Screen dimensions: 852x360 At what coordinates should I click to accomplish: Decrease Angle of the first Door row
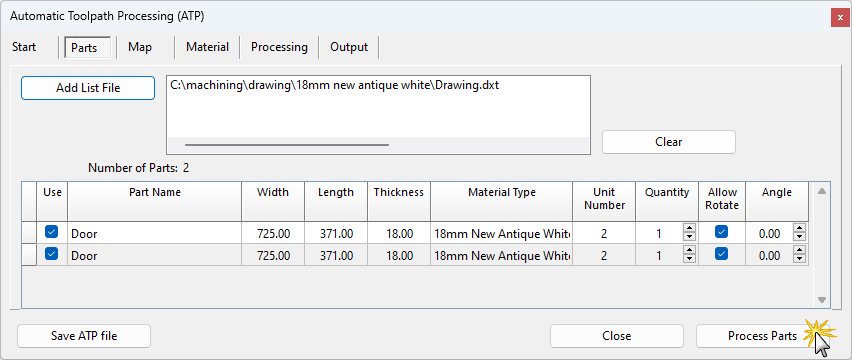tap(799, 237)
